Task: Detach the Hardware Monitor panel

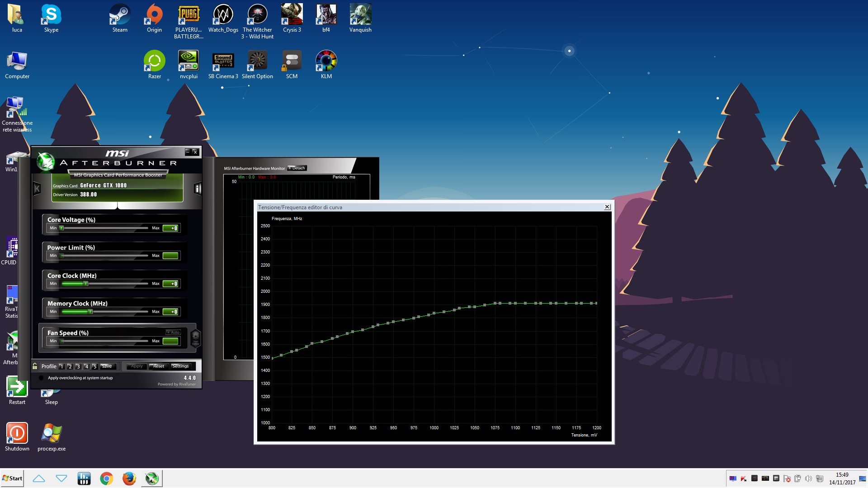Action: click(x=297, y=168)
